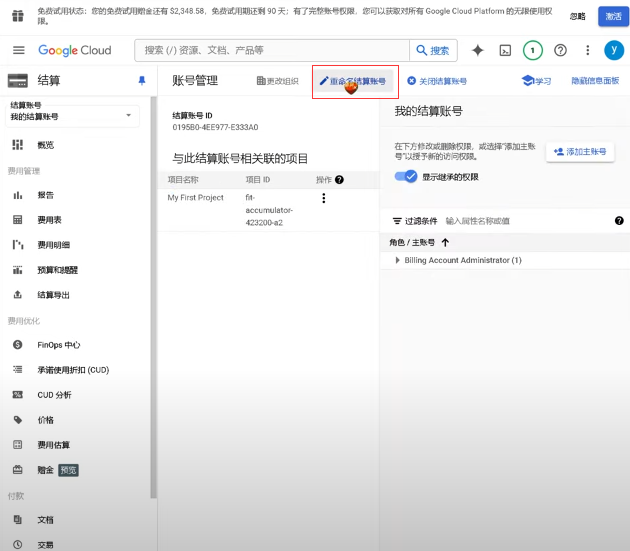Click the 承诺使用折扣 (CUD) list icon

(18, 370)
